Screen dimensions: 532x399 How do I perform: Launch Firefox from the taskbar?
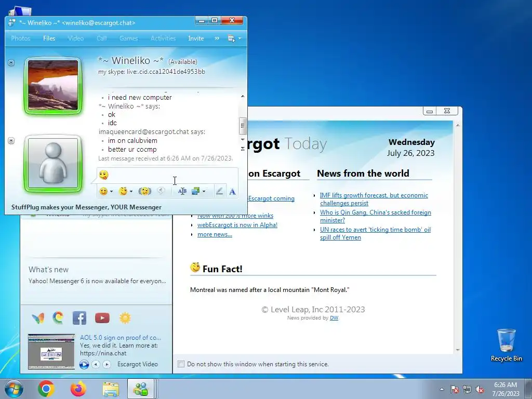(x=78, y=389)
